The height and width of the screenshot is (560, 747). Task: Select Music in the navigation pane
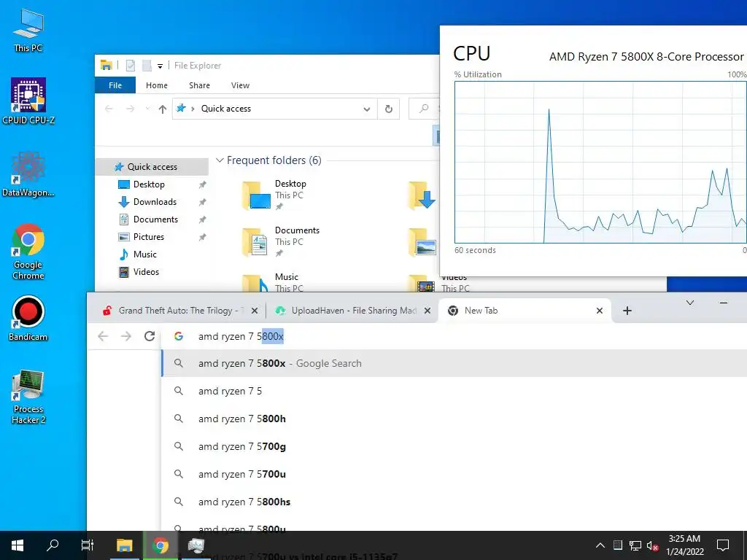(x=145, y=254)
